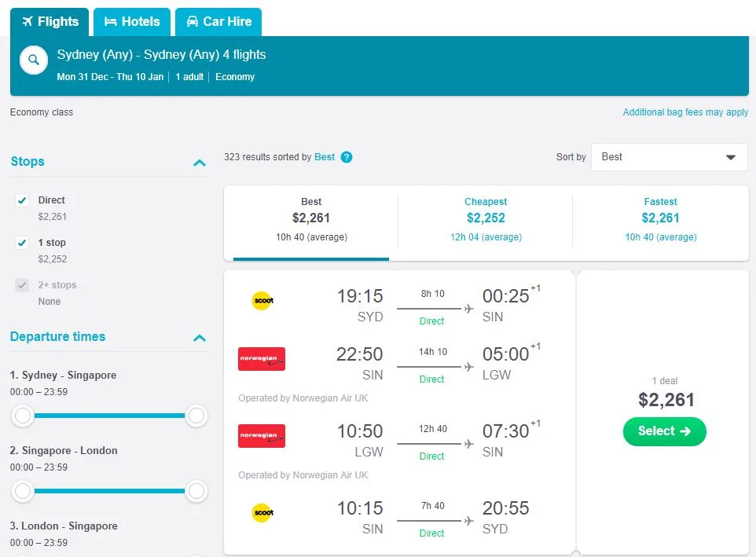The height and width of the screenshot is (557, 756).
Task: Uncheck the 1 stop checkbox
Action: 22,243
